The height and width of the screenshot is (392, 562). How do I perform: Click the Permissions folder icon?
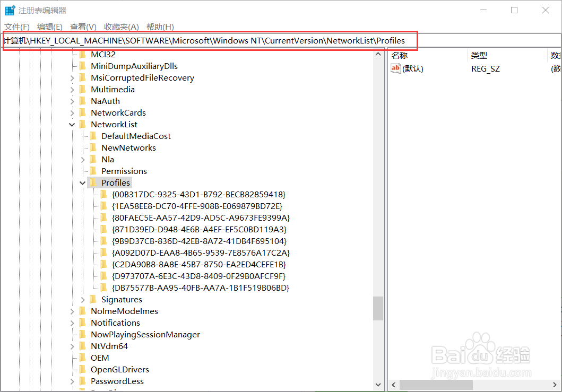coord(93,171)
